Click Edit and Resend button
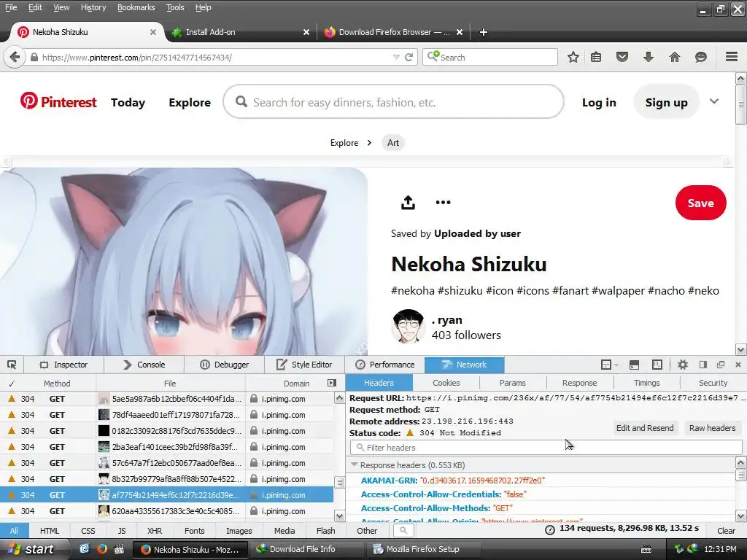 point(645,427)
